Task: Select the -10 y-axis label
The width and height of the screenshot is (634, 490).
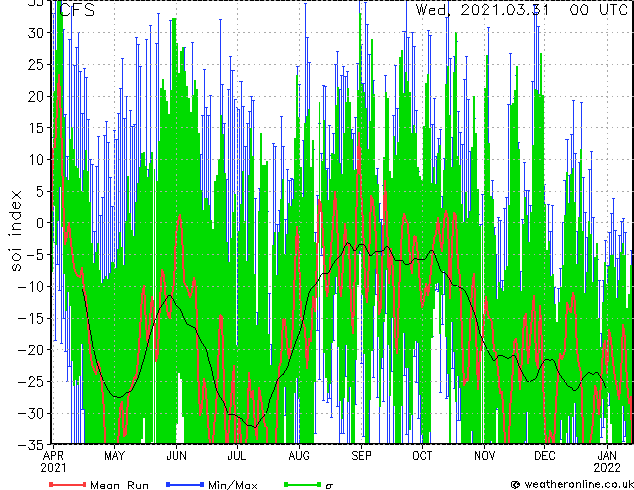Action: pyautogui.click(x=30, y=286)
